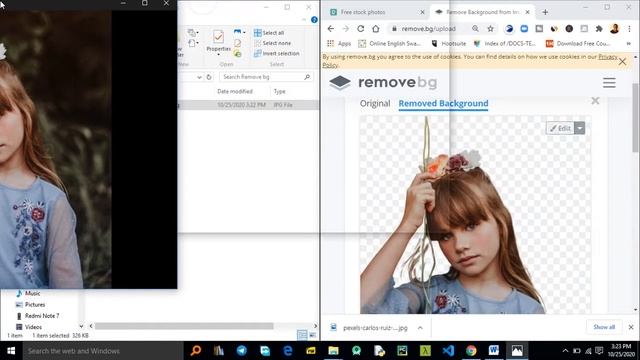Switch to Free stock photos tab
Screen dimensions: 640x360
tap(377, 12)
